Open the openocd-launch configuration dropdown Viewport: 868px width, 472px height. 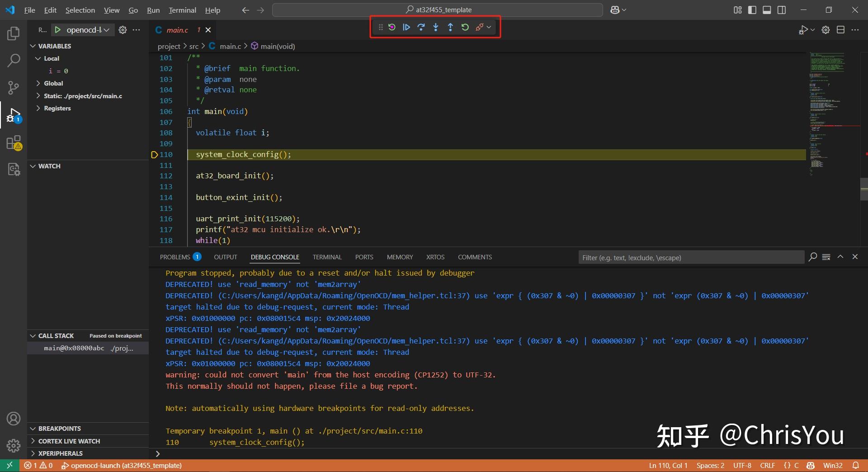click(107, 29)
